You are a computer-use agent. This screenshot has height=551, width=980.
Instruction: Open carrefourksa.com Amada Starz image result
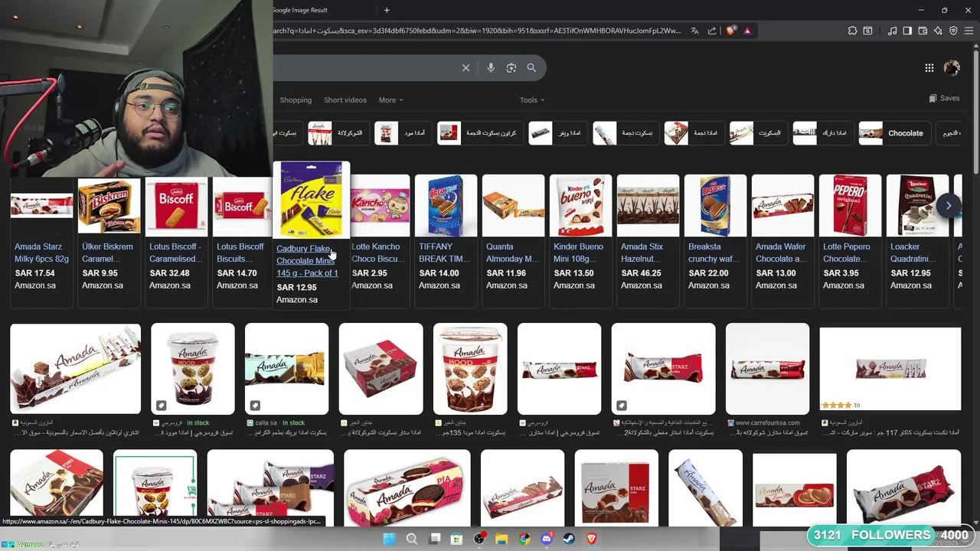pyautogui.click(x=767, y=369)
